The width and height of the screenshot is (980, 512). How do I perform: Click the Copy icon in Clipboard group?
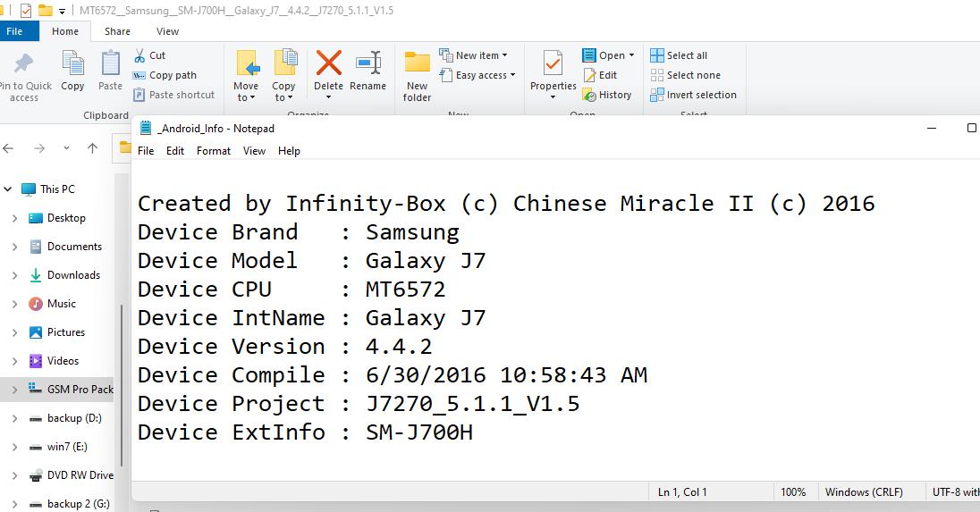coord(72,63)
